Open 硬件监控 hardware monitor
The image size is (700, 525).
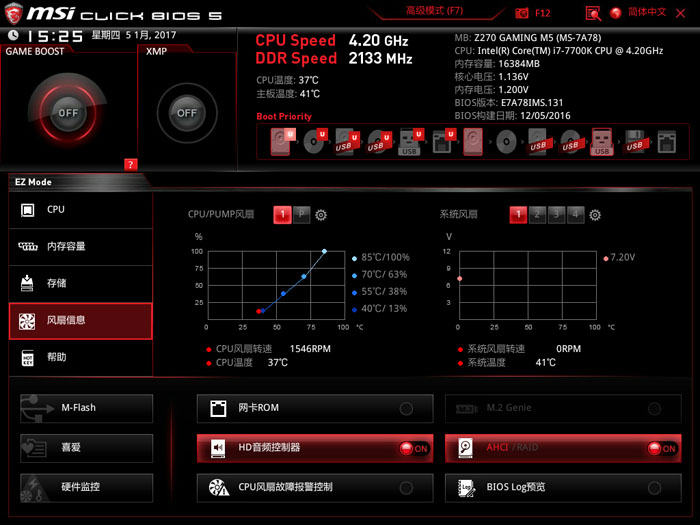click(x=87, y=488)
